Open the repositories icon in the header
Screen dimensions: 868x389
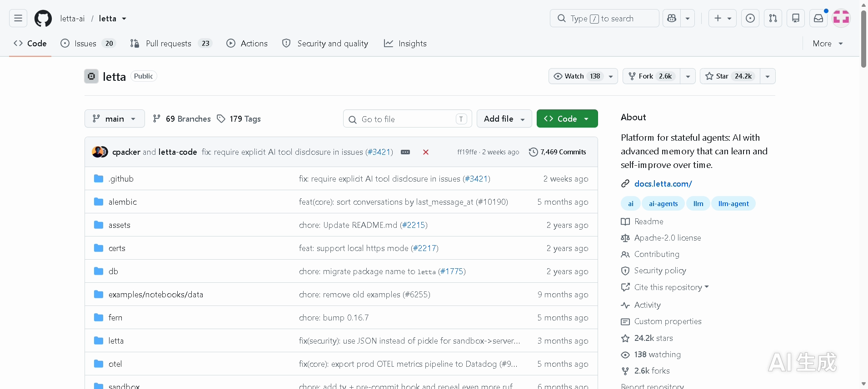click(796, 18)
